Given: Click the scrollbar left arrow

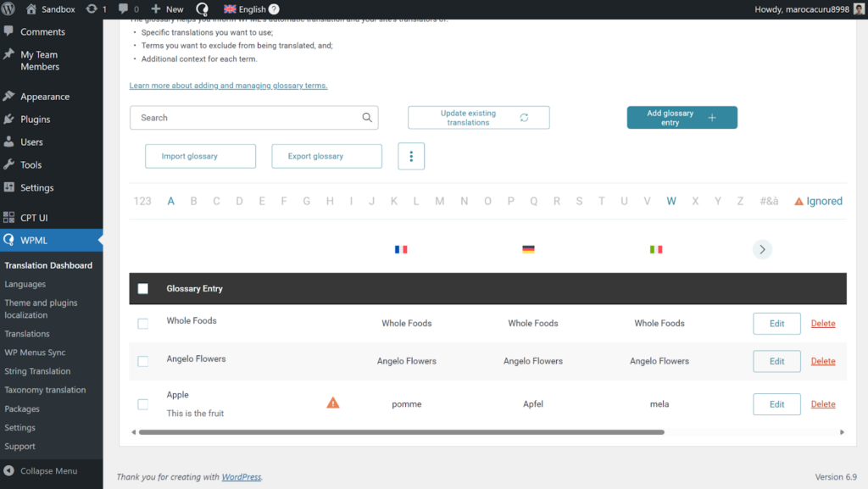Looking at the screenshot, I should pyautogui.click(x=133, y=432).
